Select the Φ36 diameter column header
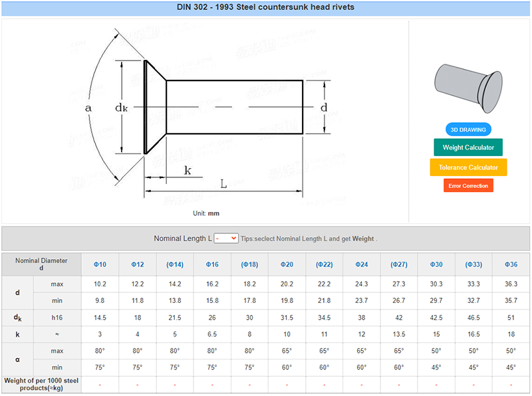The width and height of the screenshot is (532, 396). pos(511,264)
